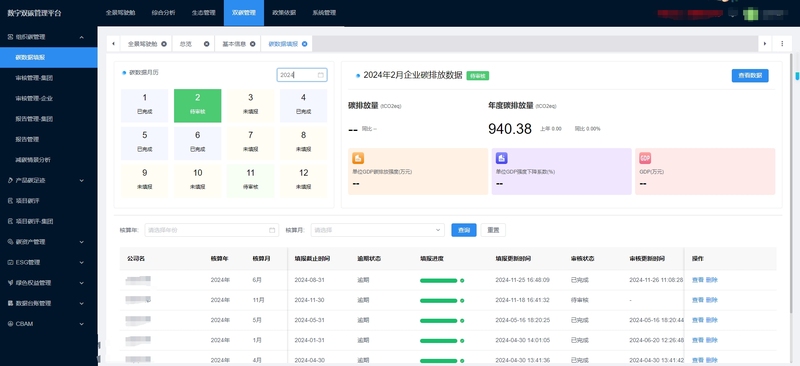
Task: Expand the 碳资产管理 sidebar group
Action: coord(82,241)
